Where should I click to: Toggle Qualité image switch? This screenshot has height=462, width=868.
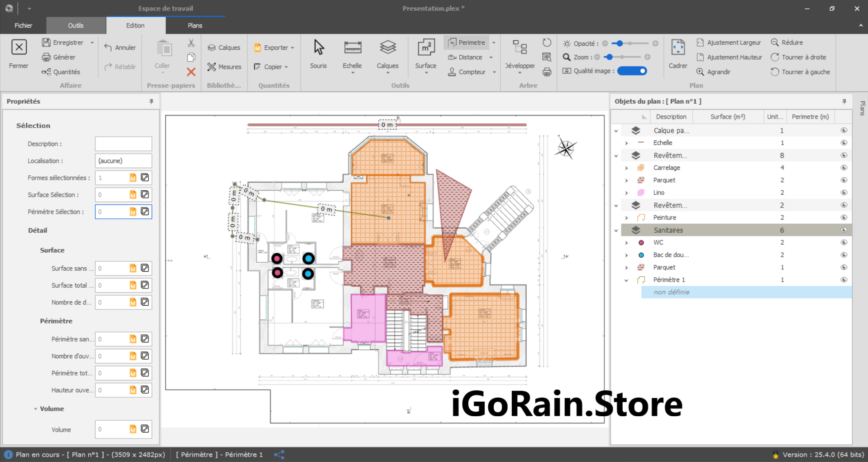point(632,71)
